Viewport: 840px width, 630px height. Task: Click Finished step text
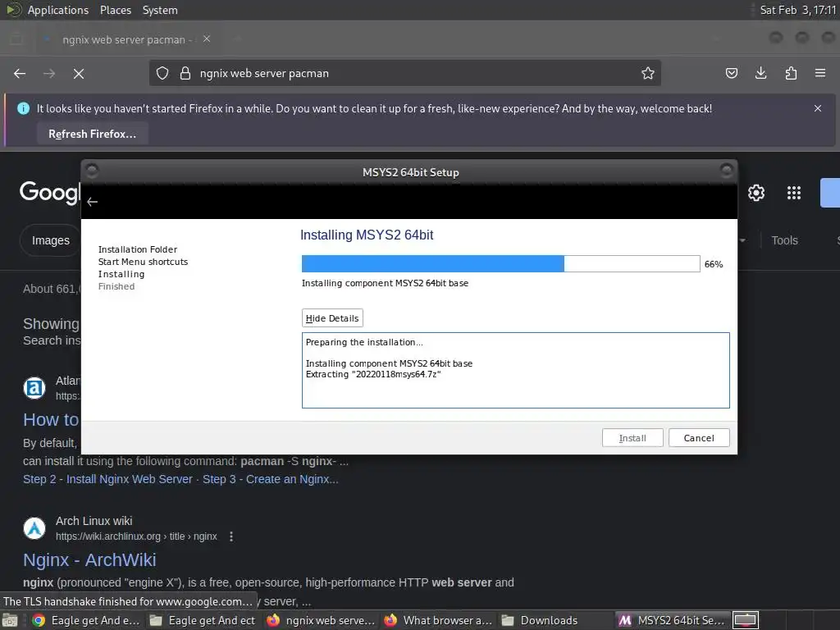click(116, 286)
